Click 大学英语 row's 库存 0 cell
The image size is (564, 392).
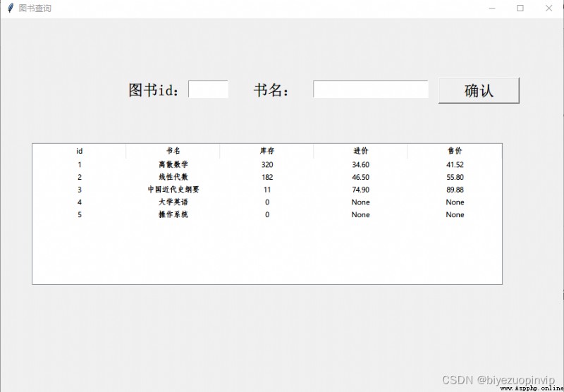click(x=267, y=202)
